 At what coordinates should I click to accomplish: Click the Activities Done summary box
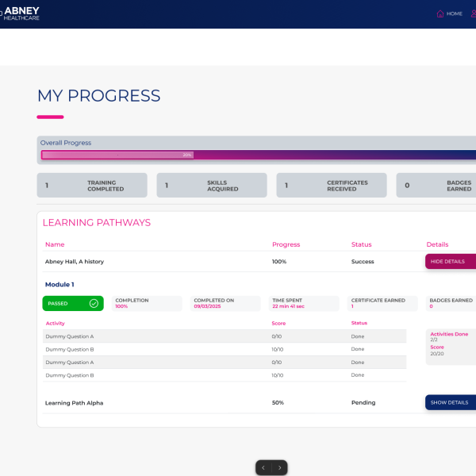[x=451, y=341]
